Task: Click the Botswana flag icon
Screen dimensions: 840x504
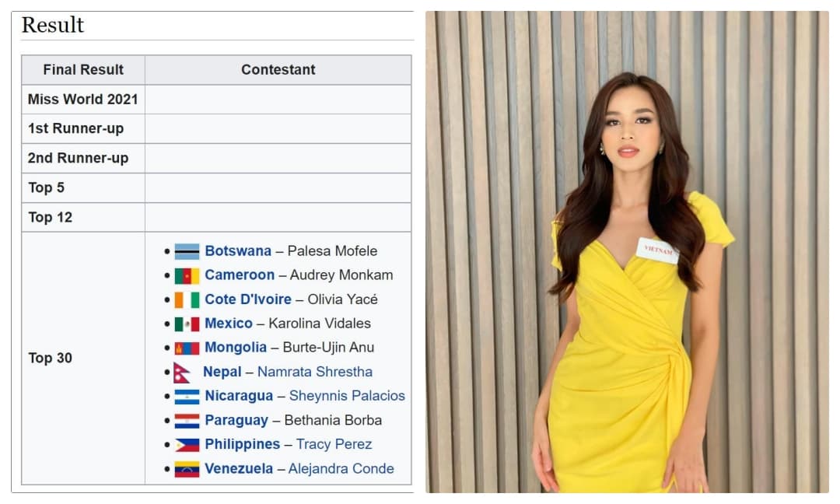Action: (187, 251)
